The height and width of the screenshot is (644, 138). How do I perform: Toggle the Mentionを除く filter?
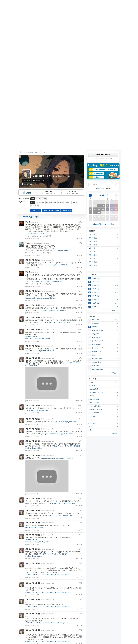point(51,202)
